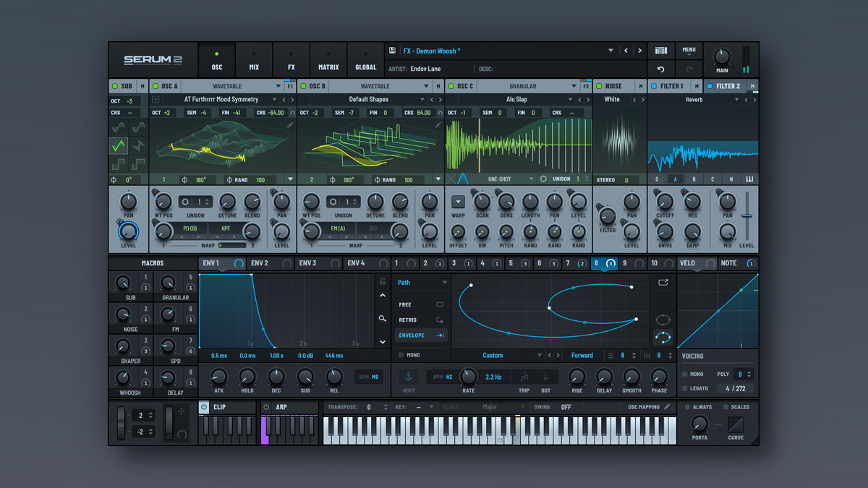Click the host anchor icon in LFO
Viewport: 868px width, 488px height.
(409, 376)
